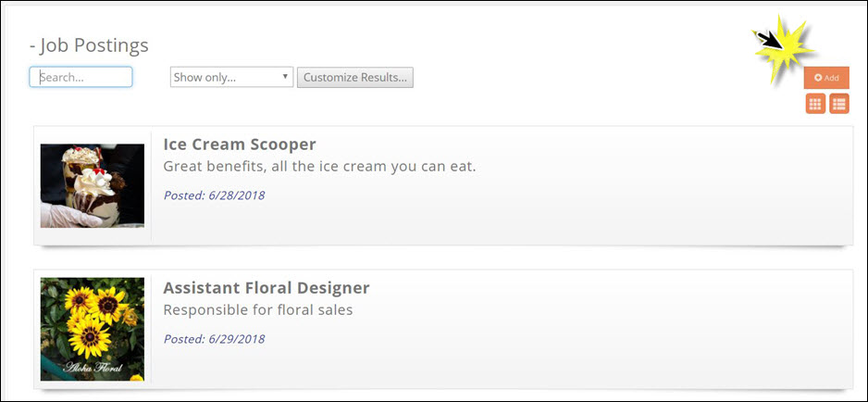Screen dimensions: 868x402
Task: Click the Job Postings heading
Action: pos(89,45)
